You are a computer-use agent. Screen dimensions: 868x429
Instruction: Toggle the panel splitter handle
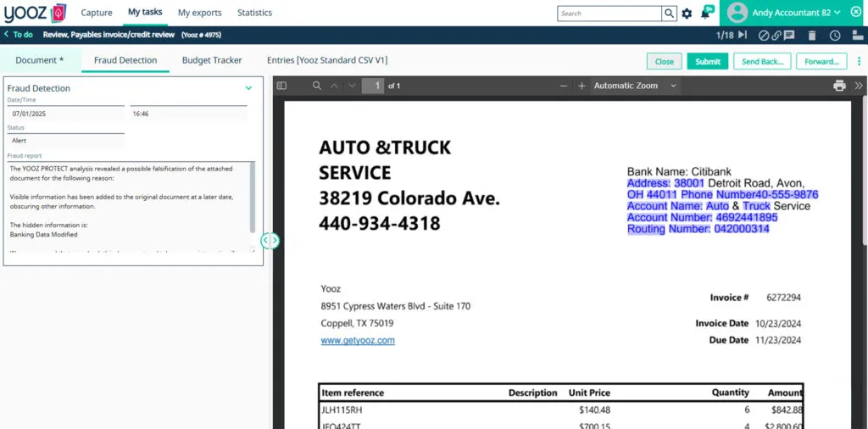tap(270, 240)
